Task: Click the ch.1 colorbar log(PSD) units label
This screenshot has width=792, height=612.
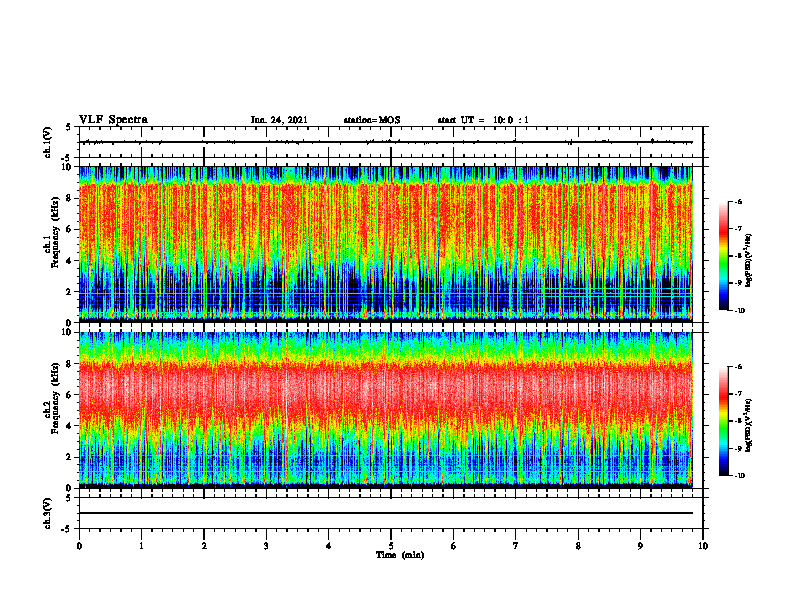Action: (749, 260)
